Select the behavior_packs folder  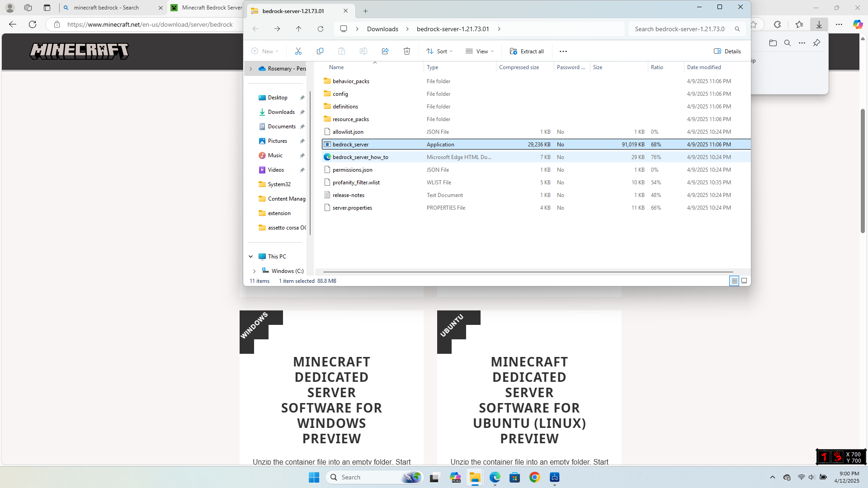pos(536,81)
